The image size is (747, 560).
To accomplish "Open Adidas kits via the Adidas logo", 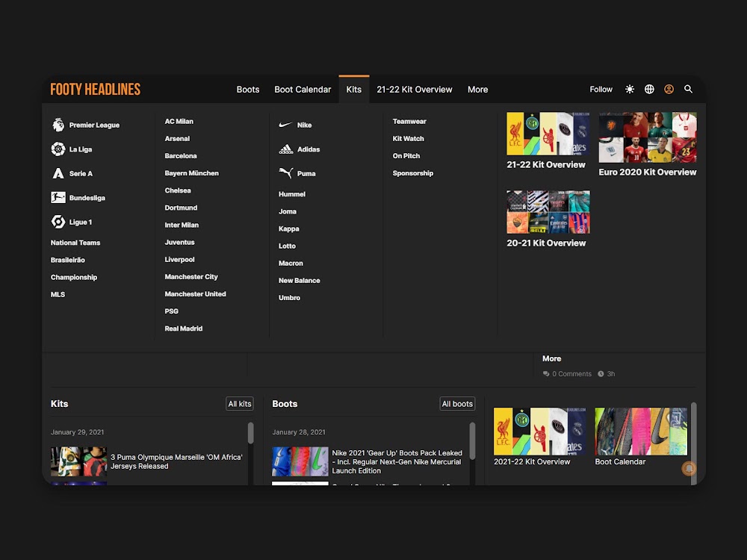I will pyautogui.click(x=286, y=149).
